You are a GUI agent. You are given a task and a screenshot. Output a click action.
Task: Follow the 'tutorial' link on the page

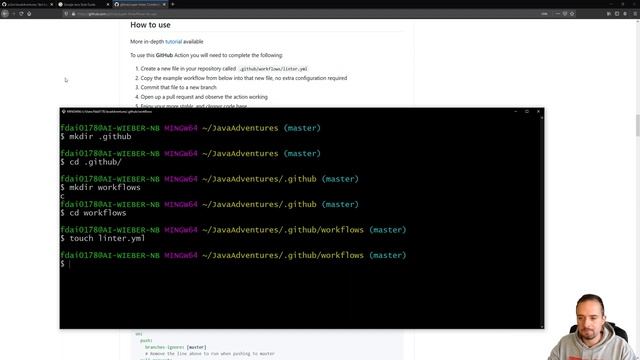click(x=173, y=42)
